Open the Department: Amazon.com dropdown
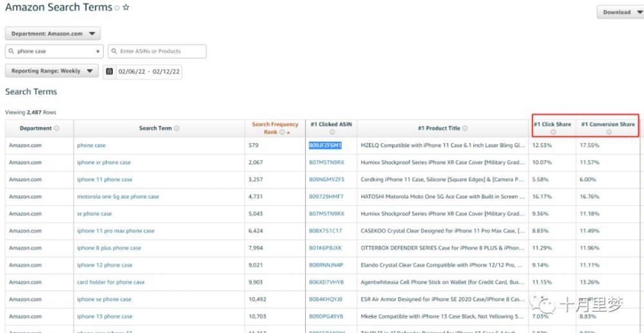 pyautogui.click(x=53, y=33)
